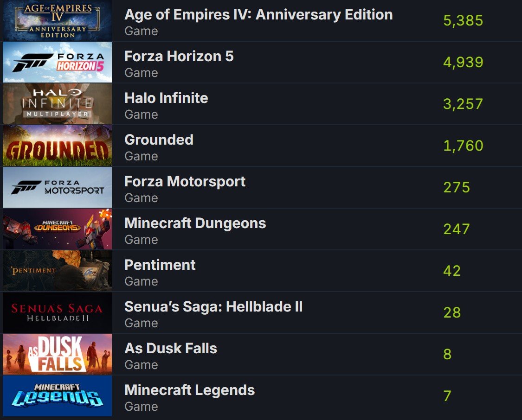This screenshot has height=420, width=522.
Task: Select the Pentiment cover art
Action: 57,271
